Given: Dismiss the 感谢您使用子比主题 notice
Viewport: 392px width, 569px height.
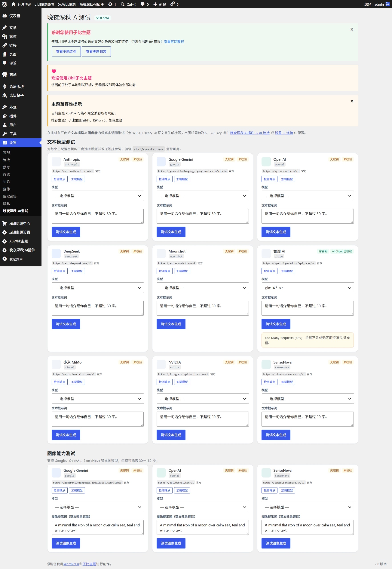Looking at the screenshot, I should pos(352,30).
